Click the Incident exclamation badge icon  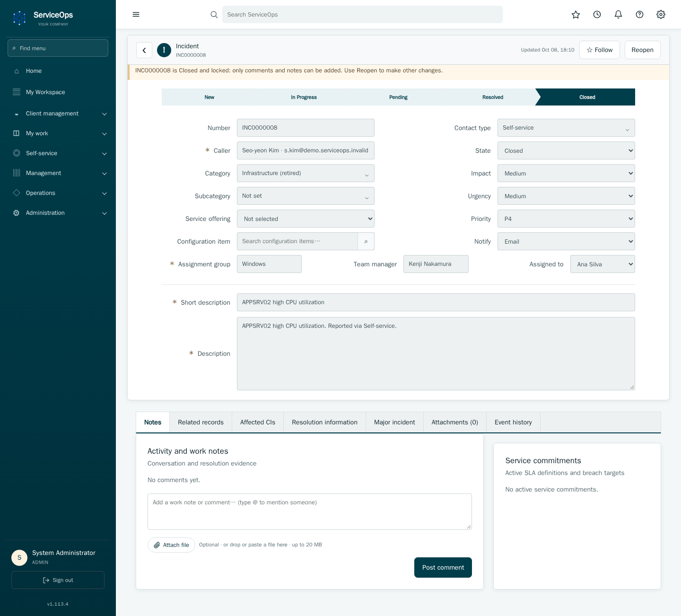(x=164, y=50)
